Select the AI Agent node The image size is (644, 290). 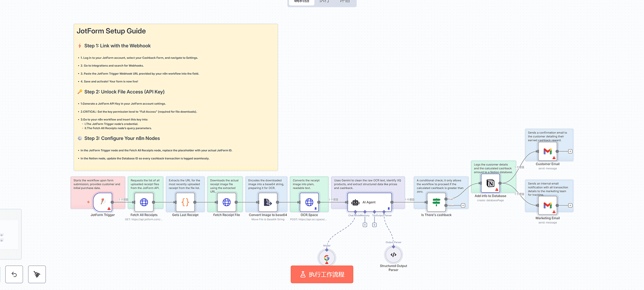click(x=369, y=202)
